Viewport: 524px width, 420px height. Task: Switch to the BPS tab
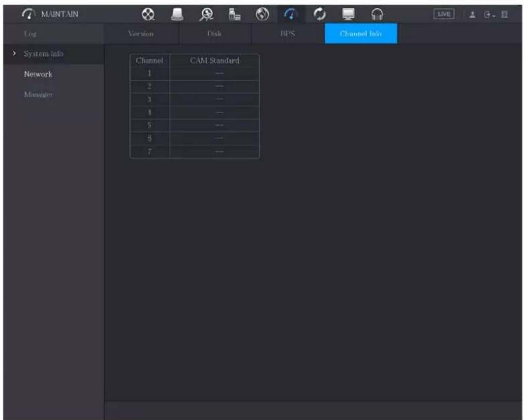coord(288,34)
